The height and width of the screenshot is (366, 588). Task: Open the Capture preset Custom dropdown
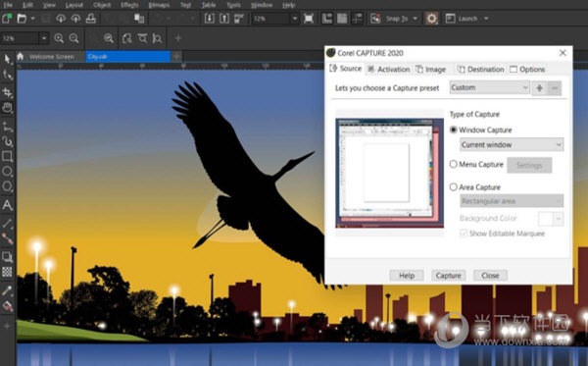point(490,88)
